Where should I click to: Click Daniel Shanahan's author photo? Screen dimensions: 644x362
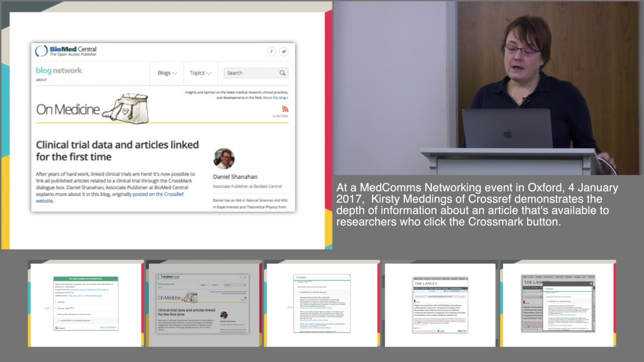(x=224, y=159)
